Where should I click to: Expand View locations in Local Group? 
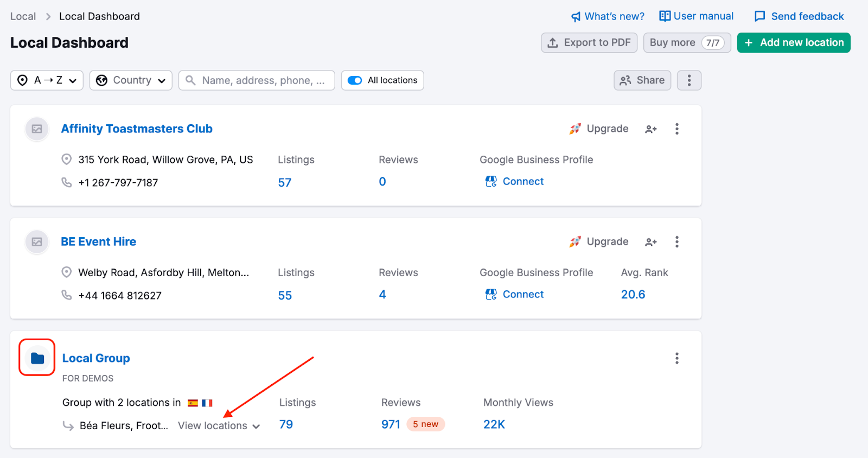(219, 426)
